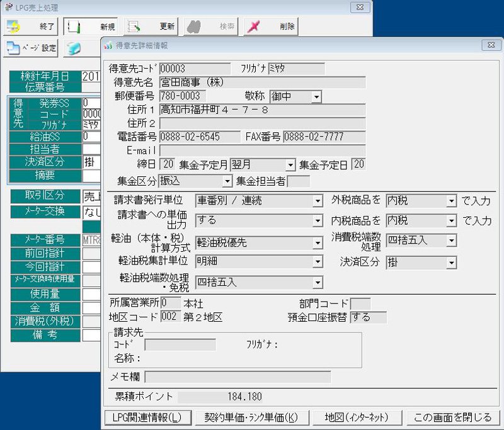Expand the 集金区分 dropdown showing 振込
Image resolution: width=504 pixels, height=430 pixels.
click(x=227, y=182)
